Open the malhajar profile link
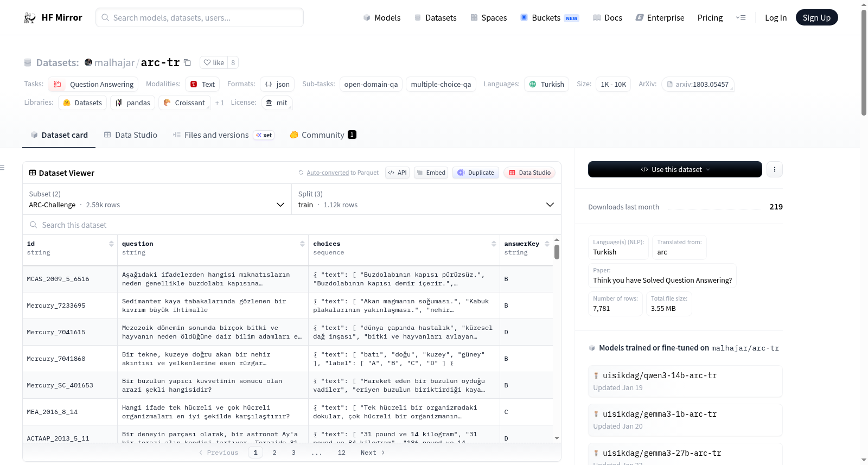The width and height of the screenshot is (868, 465). point(114,62)
